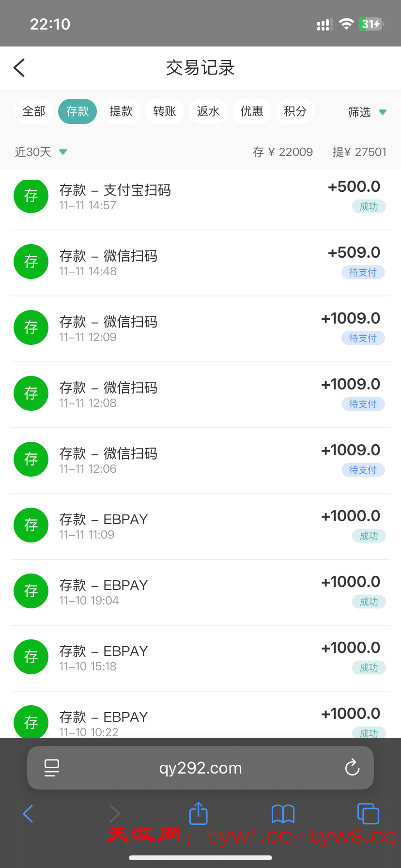This screenshot has height=868, width=401.
Task: Tap 待支付 status on 509.0 deposit
Action: (363, 272)
